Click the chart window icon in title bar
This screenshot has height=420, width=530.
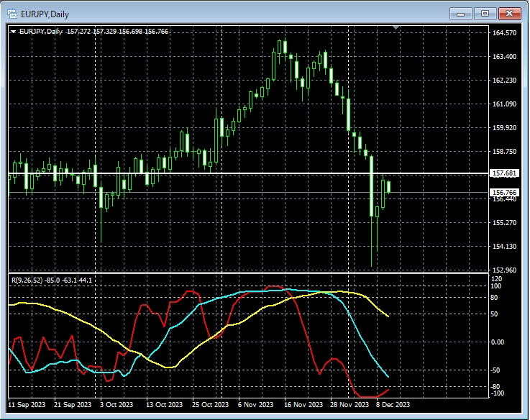[x=12, y=13]
